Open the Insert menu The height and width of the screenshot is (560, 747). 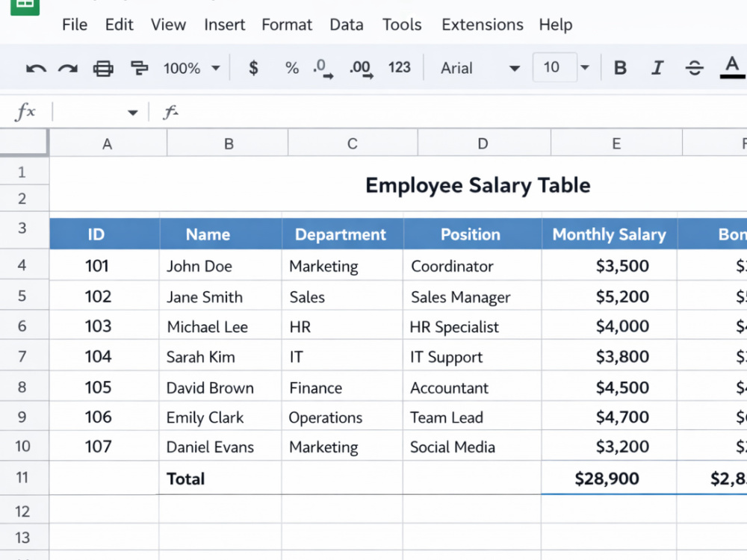[x=224, y=25]
